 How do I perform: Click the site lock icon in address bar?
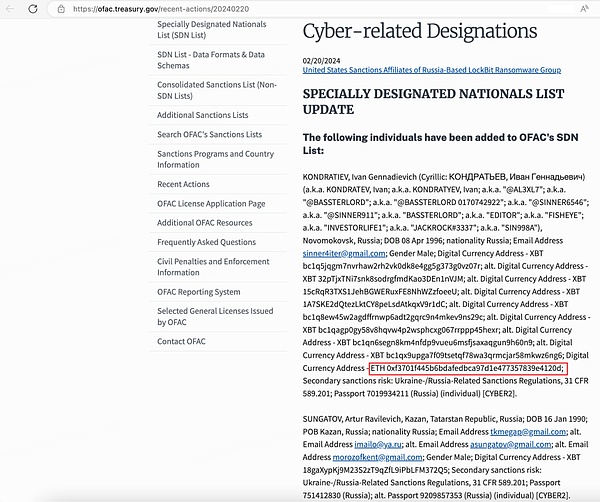click(62, 8)
